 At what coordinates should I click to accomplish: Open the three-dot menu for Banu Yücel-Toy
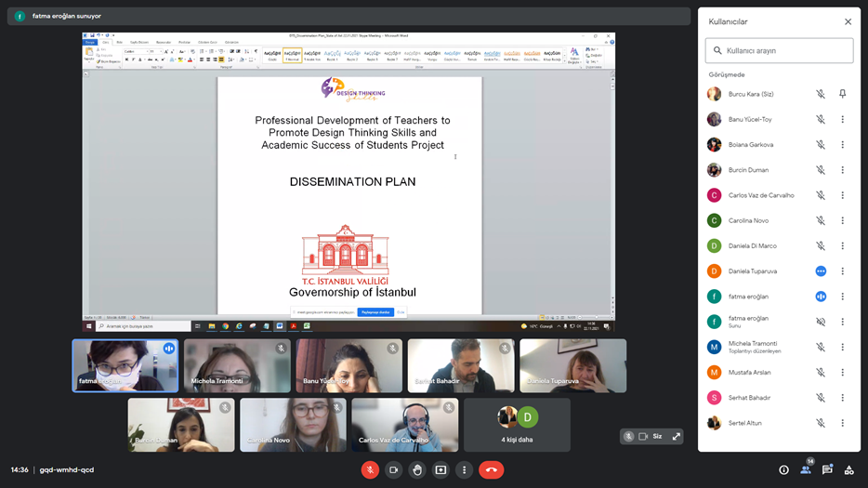[x=842, y=119]
